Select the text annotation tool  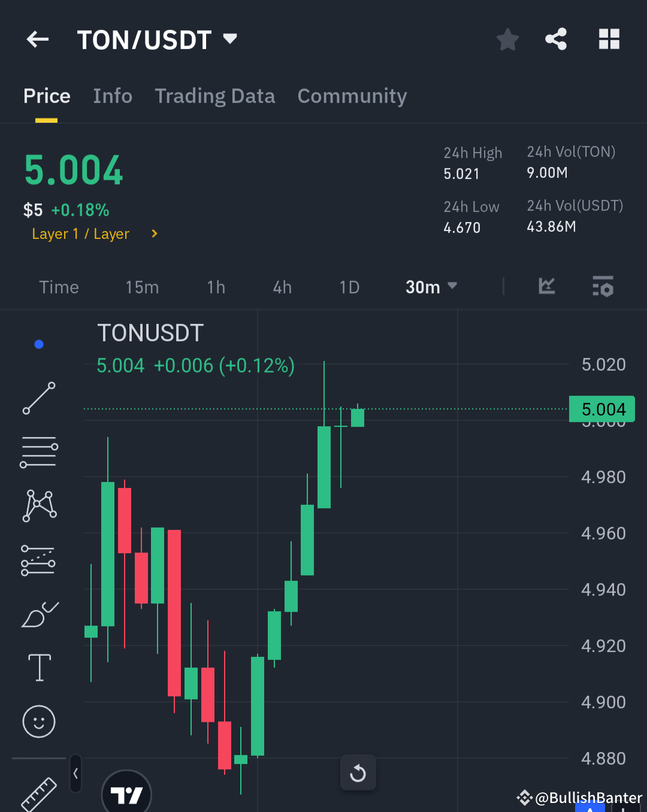click(x=38, y=667)
